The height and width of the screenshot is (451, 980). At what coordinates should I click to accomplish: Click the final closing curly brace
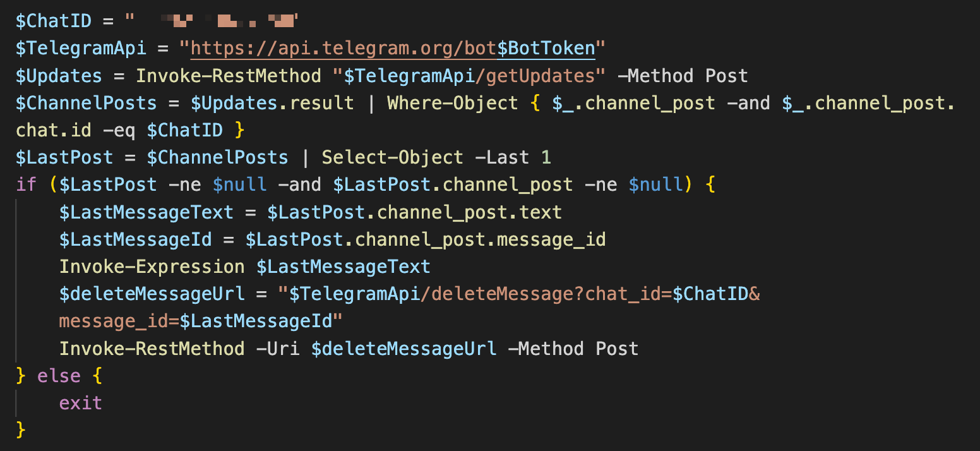click(21, 430)
